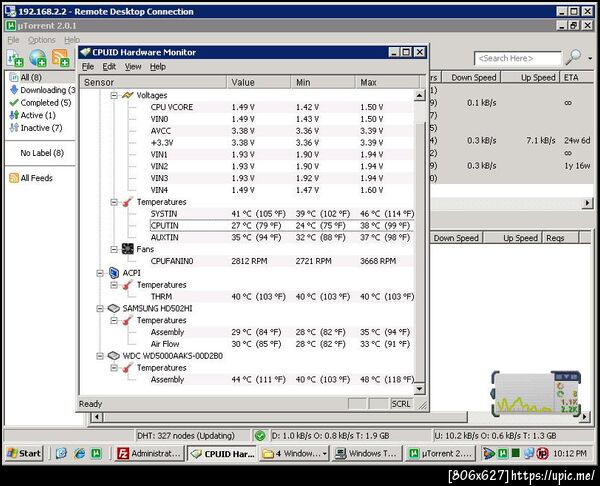The width and height of the screenshot is (600, 486).
Task: Click µTorrent quick launch icon
Action: coord(96,454)
